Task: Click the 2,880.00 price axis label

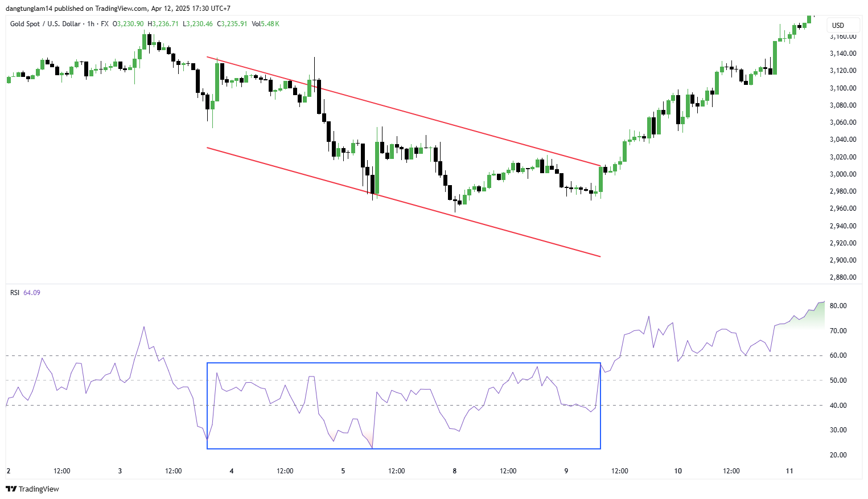Action: click(x=843, y=277)
